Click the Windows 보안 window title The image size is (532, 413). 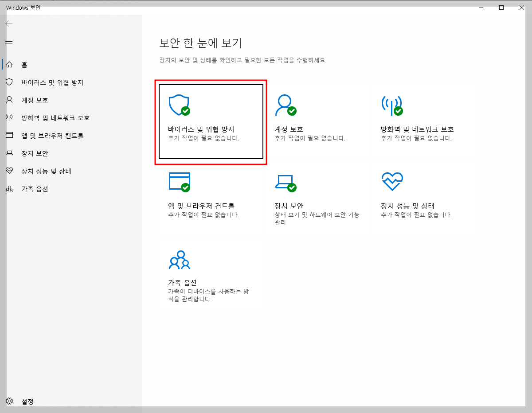[23, 8]
